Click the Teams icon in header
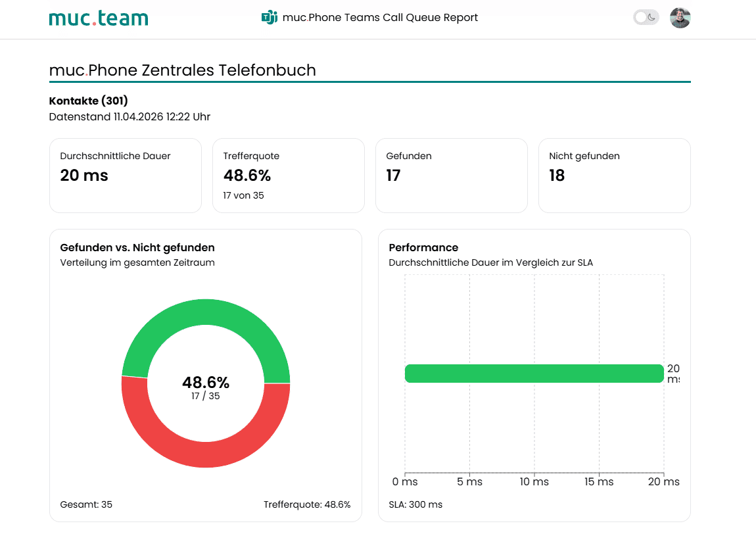 270,17
